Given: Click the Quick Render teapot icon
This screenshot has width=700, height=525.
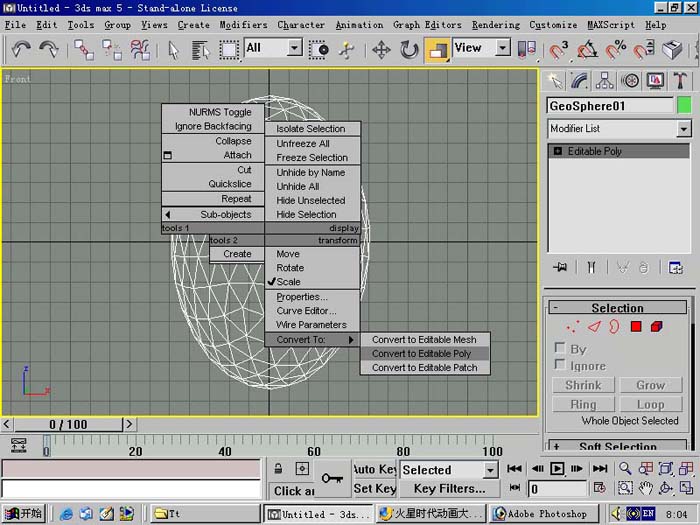Looking at the screenshot, I should point(671,50).
